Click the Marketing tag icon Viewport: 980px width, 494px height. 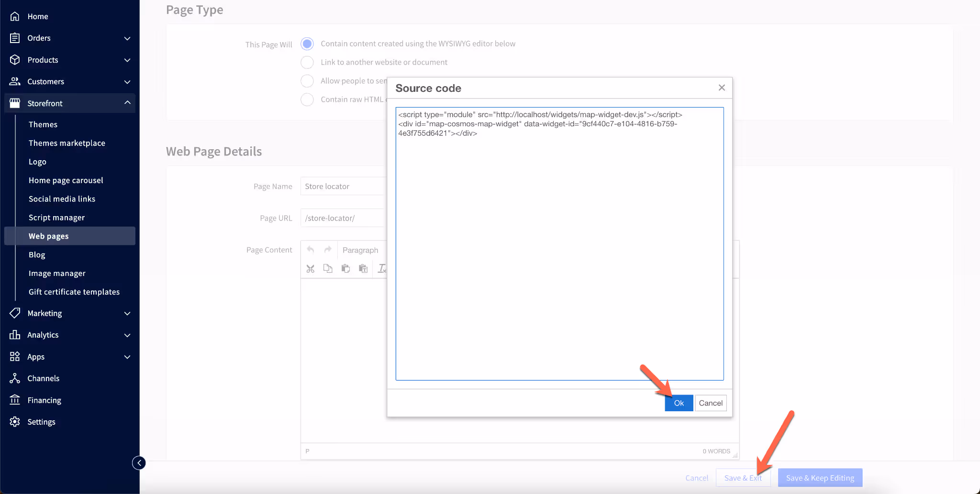(15, 313)
